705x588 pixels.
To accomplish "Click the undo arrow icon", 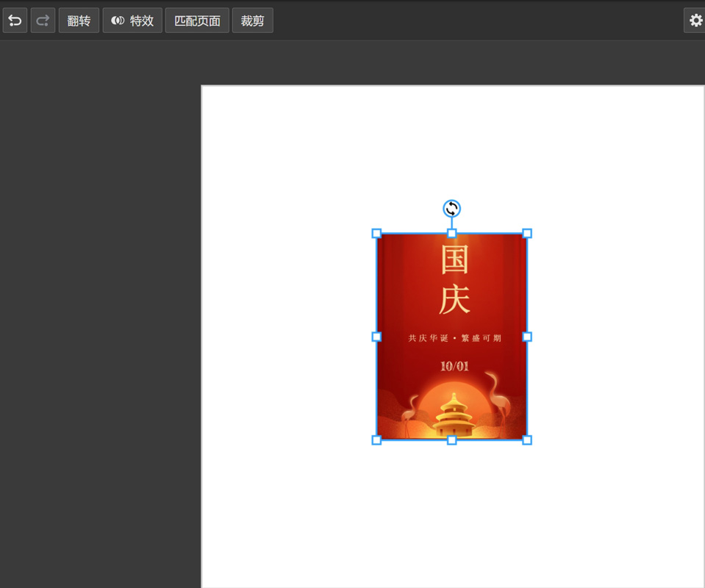I will click(15, 21).
